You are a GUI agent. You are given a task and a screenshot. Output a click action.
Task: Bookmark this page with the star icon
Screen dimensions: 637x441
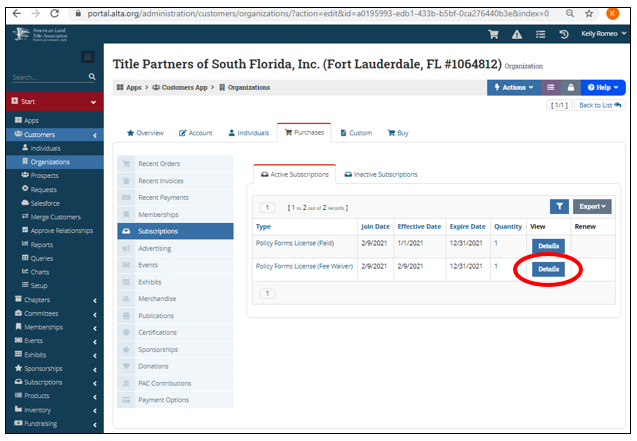[x=589, y=13]
